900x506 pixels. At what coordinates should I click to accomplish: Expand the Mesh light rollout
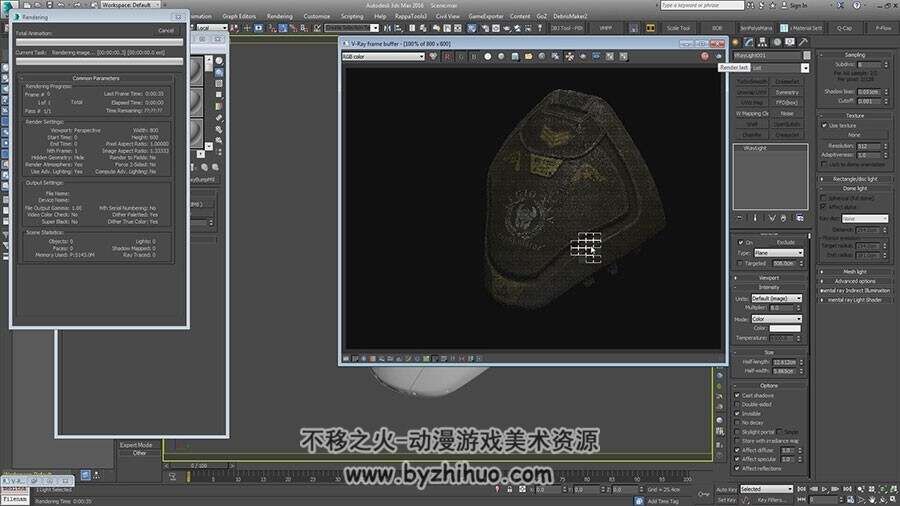855,272
